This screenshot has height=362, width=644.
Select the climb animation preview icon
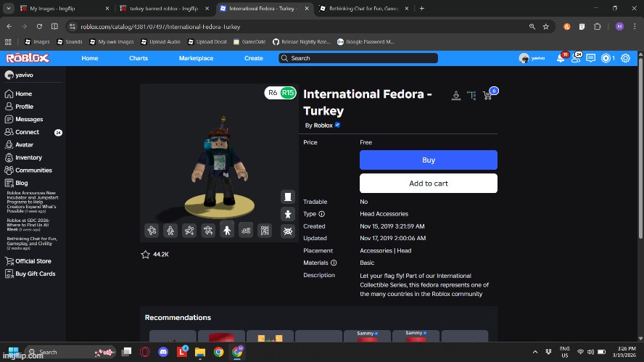point(265,231)
